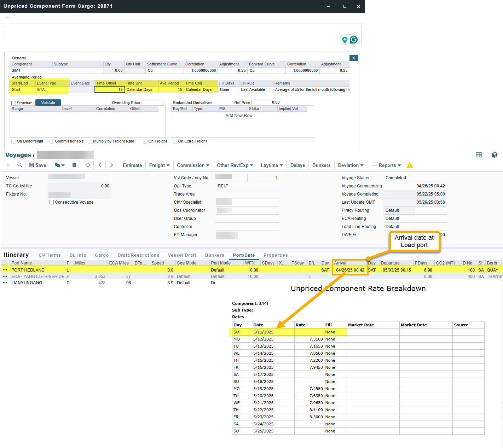
Task: Click the lightbulb suggestion icon in text box
Action: point(345,40)
